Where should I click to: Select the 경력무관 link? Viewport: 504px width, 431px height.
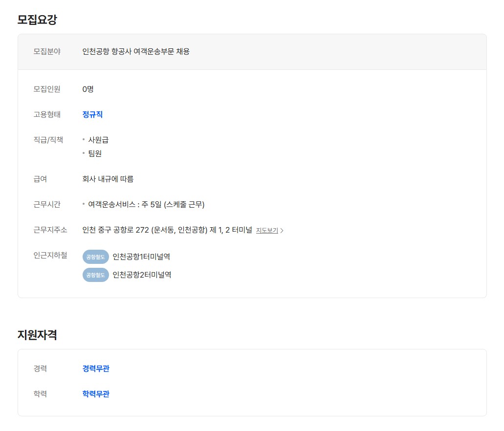[x=96, y=368]
